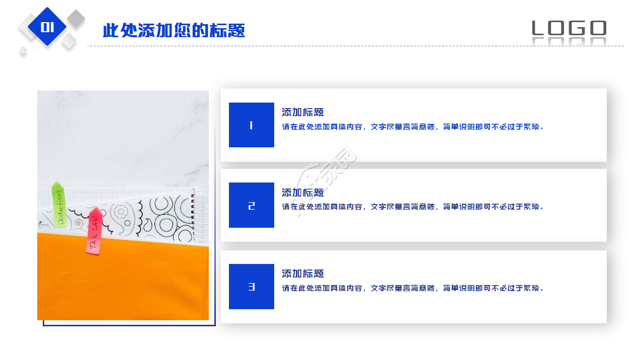
Task: Select the slide title 此处添加您的标题
Action: point(174,31)
